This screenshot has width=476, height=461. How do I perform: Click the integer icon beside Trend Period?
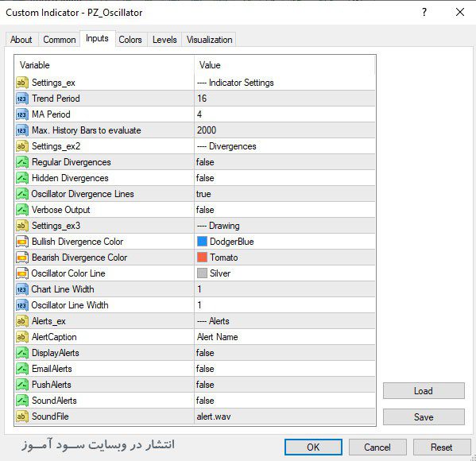pyautogui.click(x=22, y=99)
